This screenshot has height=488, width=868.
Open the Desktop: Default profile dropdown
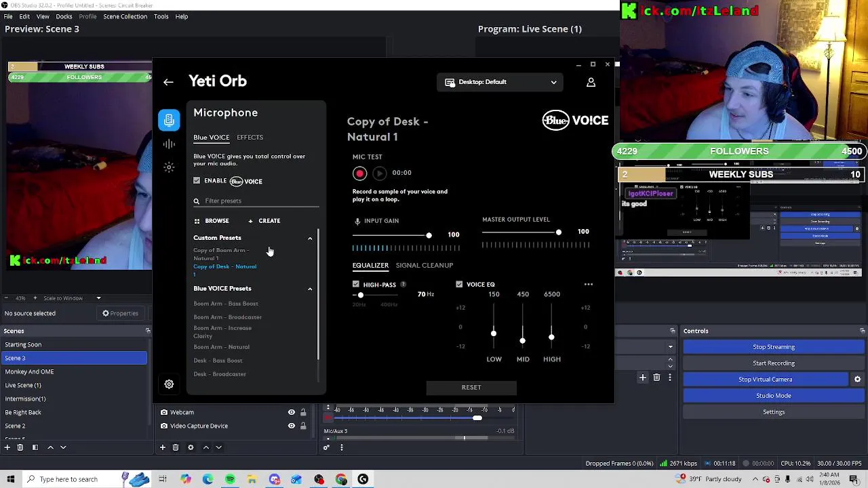point(500,82)
